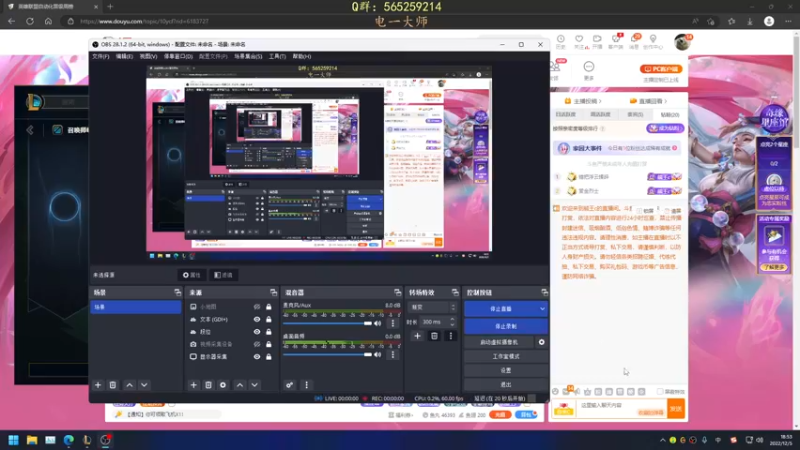The image size is (800, 450).
Task: Toggle eye icon for third source row
Action: pyautogui.click(x=257, y=332)
